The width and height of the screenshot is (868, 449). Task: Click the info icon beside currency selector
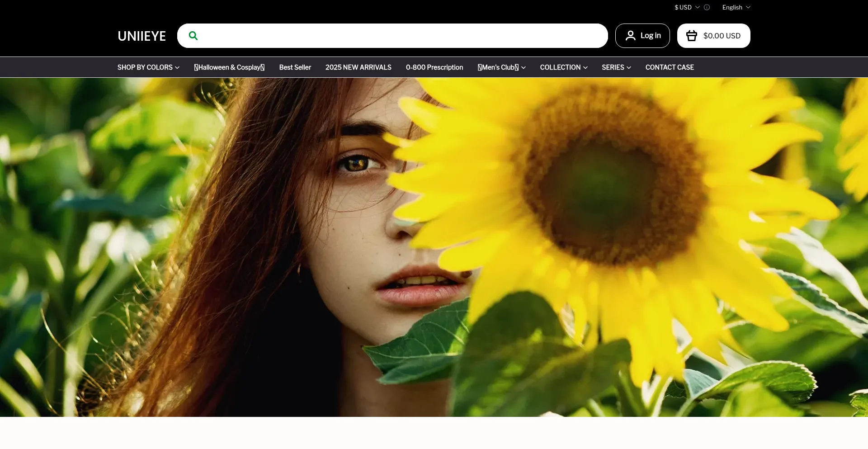tap(707, 7)
